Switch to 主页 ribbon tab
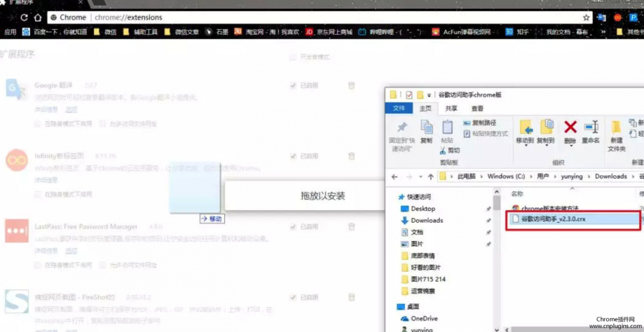 (x=426, y=108)
